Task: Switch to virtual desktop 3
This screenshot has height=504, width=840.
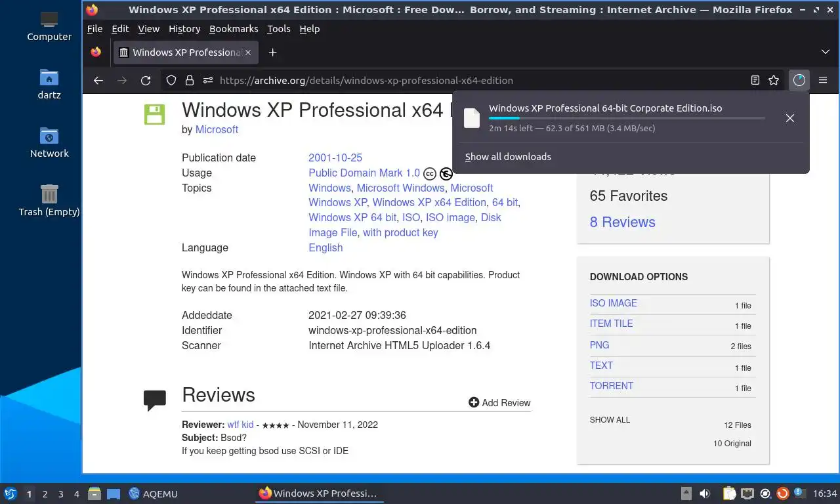Action: click(x=61, y=493)
